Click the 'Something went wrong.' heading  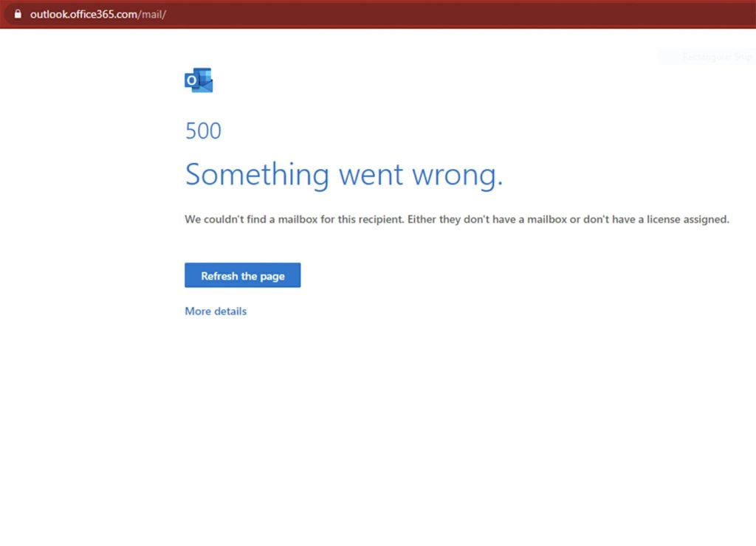click(x=343, y=174)
